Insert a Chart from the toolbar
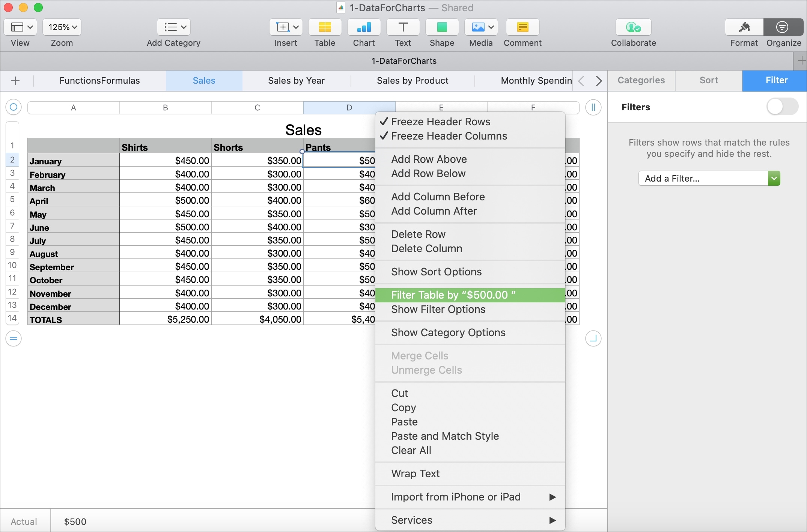 click(364, 27)
